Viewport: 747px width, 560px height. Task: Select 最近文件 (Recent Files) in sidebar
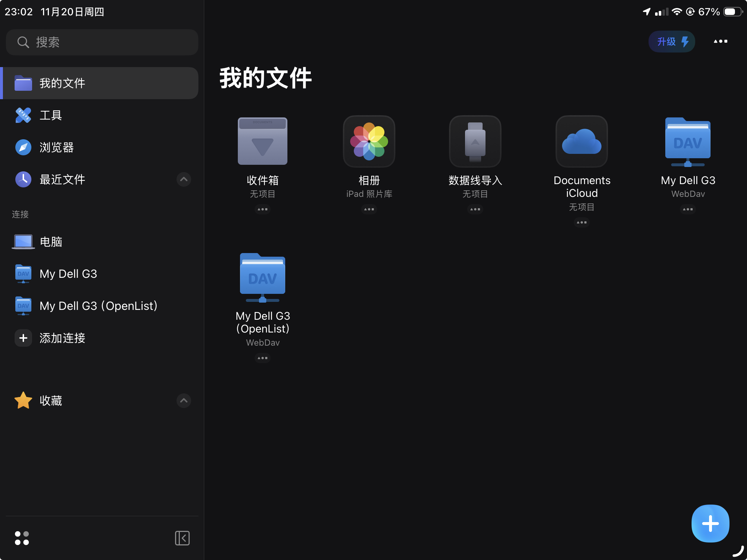pyautogui.click(x=62, y=179)
